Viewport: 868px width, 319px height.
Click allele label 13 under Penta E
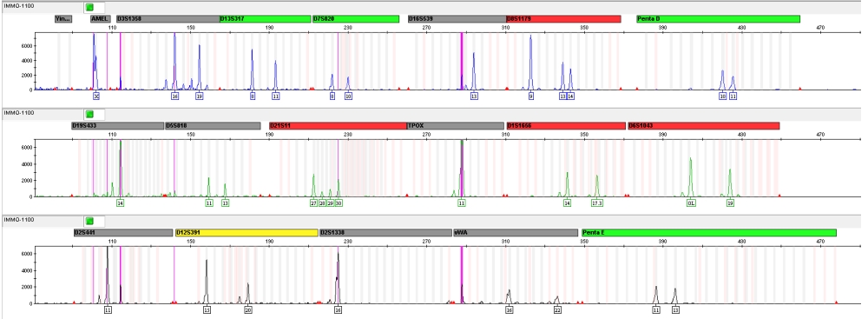point(674,310)
